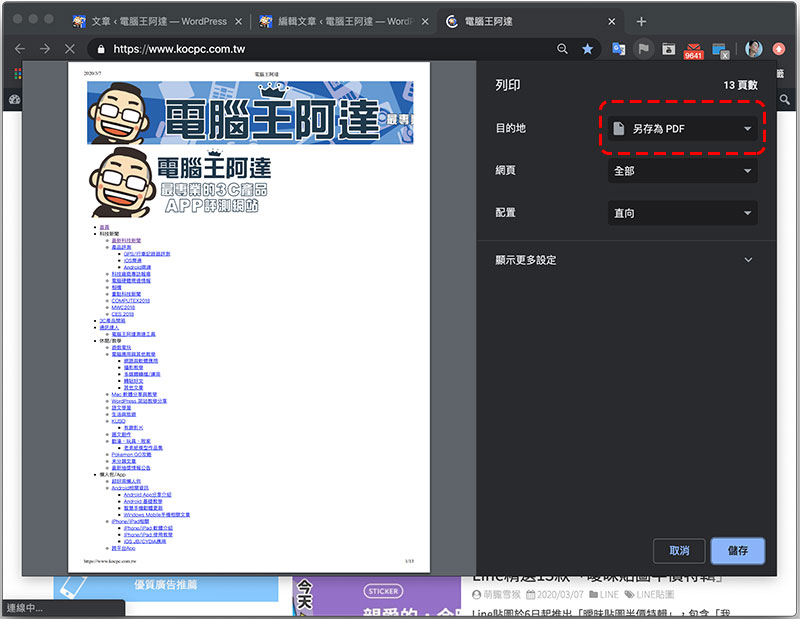Open the mail extension showing 9641

(x=693, y=51)
